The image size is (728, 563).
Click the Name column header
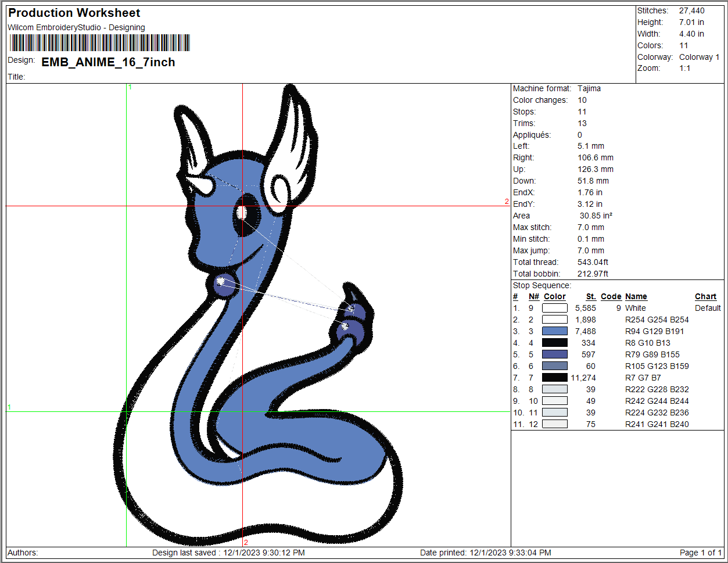tap(636, 296)
